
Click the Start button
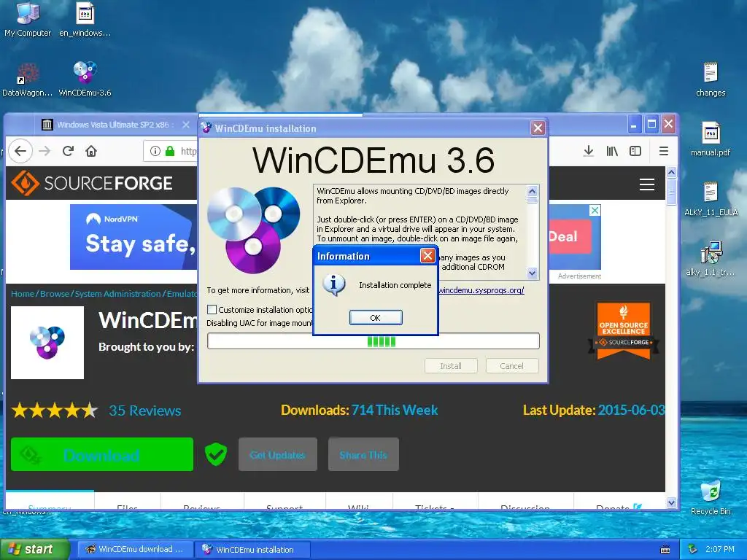point(34,550)
